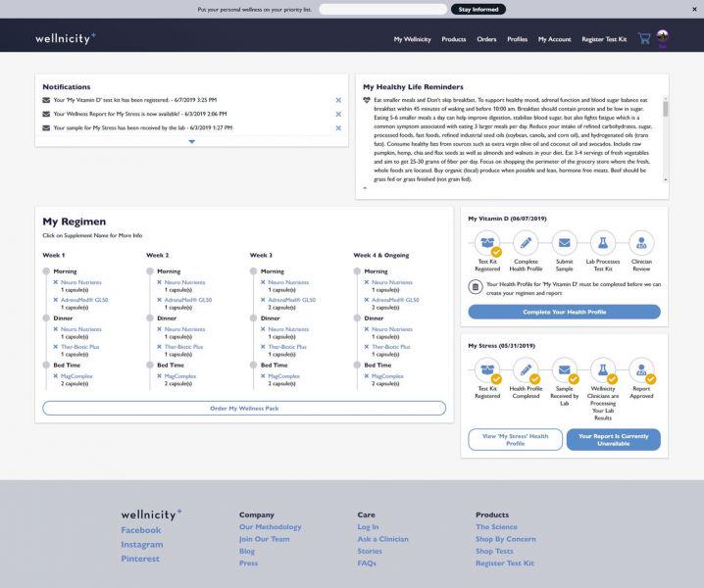This screenshot has width=704, height=588.
Task: Click View 'My Stress' Health Profile button
Action: (x=515, y=439)
